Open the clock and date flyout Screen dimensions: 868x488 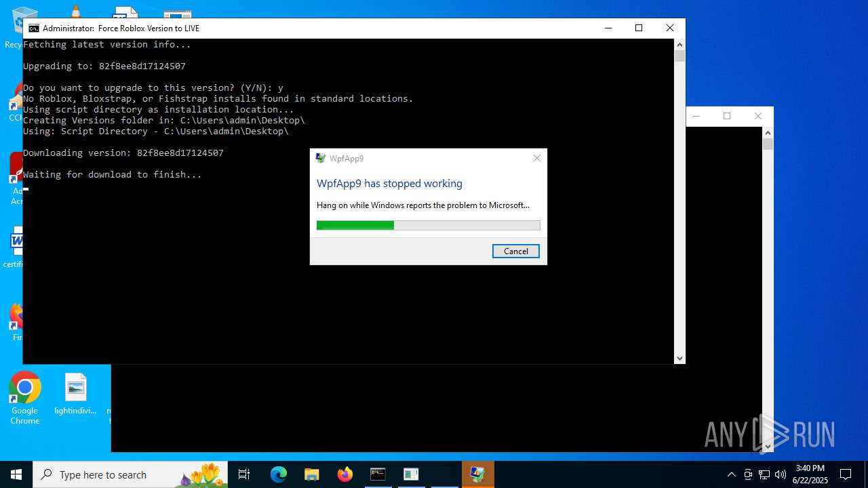[x=810, y=474]
